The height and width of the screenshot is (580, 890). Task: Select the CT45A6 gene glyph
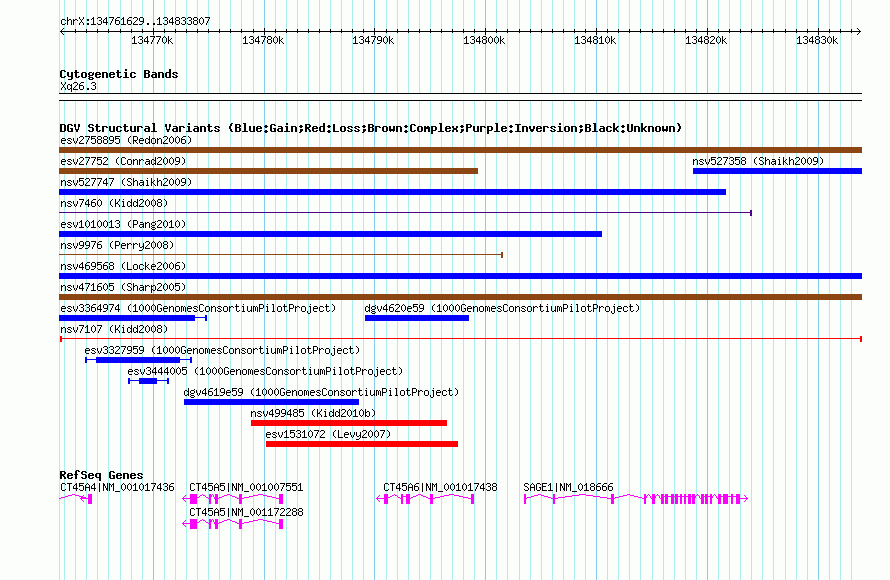[x=425, y=499]
